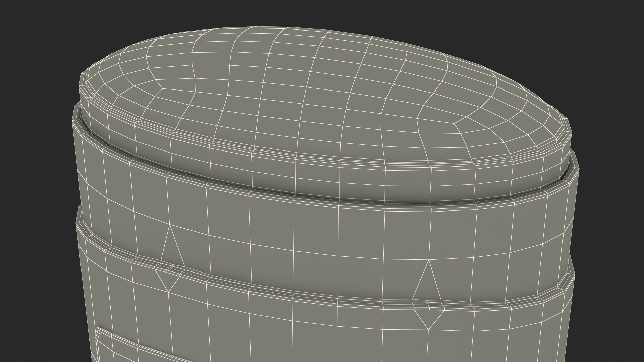
Task: Click the left diamond-shaped notch on the ridge
Action: 170,258
